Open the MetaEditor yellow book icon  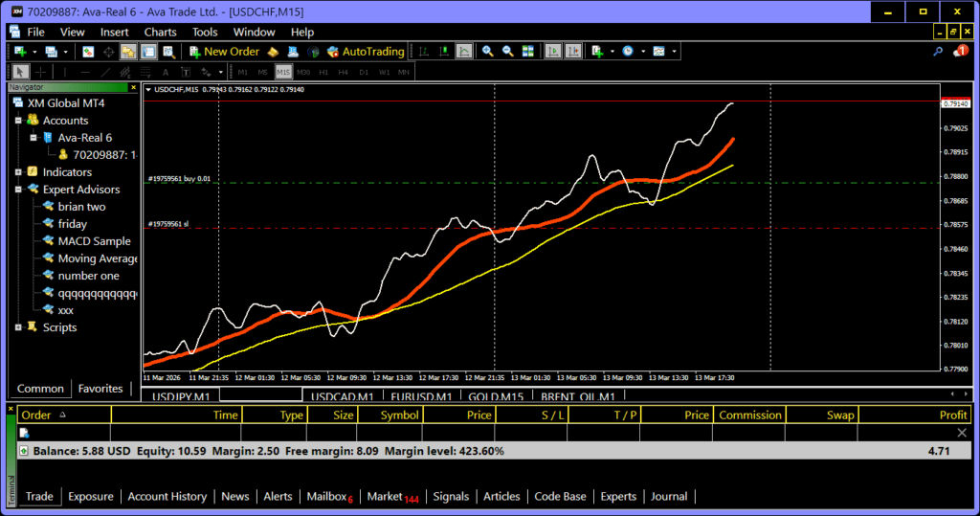[x=273, y=52]
